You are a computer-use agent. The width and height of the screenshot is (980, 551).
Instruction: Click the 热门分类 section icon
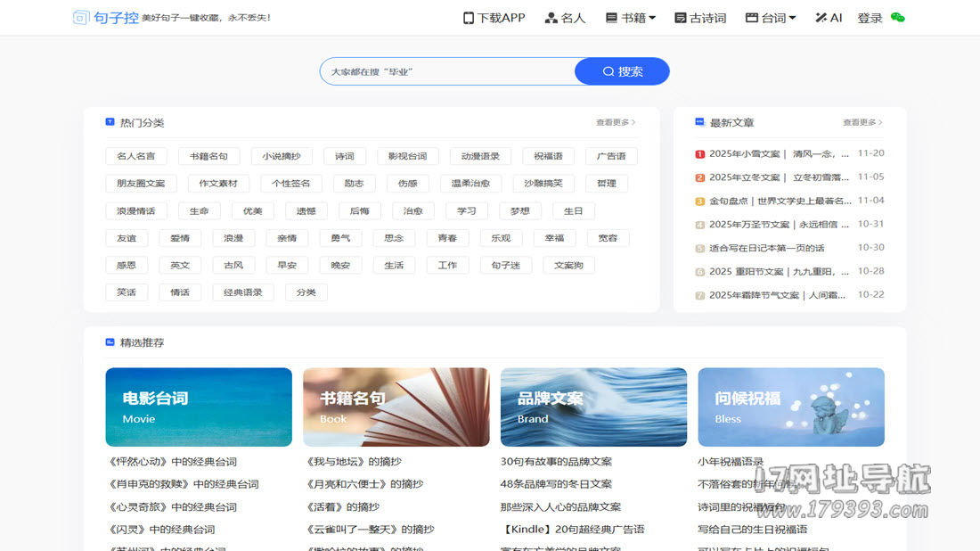(x=110, y=122)
